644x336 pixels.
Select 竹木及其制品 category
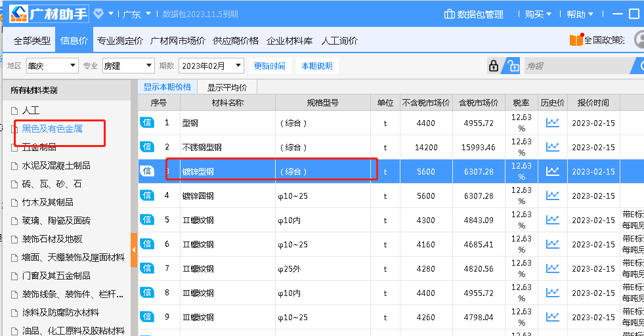point(48,202)
